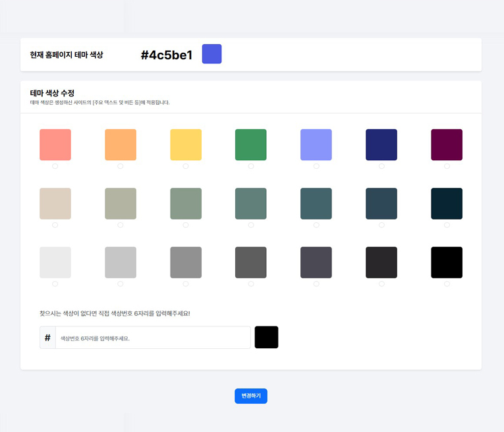Select the orange color swatch
Screen dimensions: 504x432
pyautogui.click(x=121, y=144)
